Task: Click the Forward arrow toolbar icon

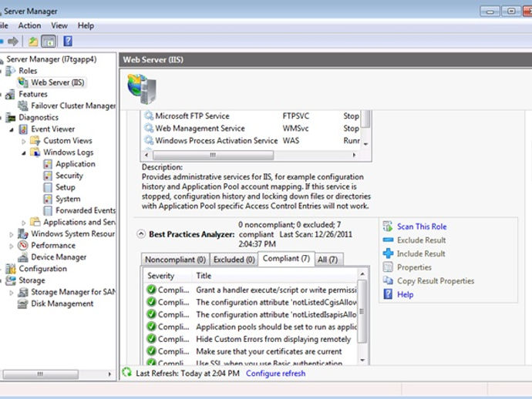Action: click(x=13, y=42)
